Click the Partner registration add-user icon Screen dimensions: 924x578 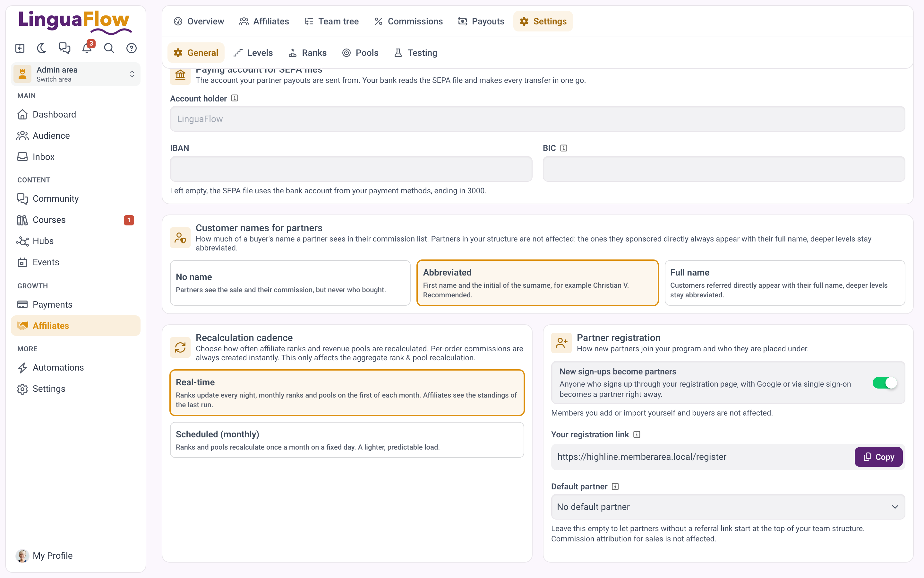[x=561, y=343]
